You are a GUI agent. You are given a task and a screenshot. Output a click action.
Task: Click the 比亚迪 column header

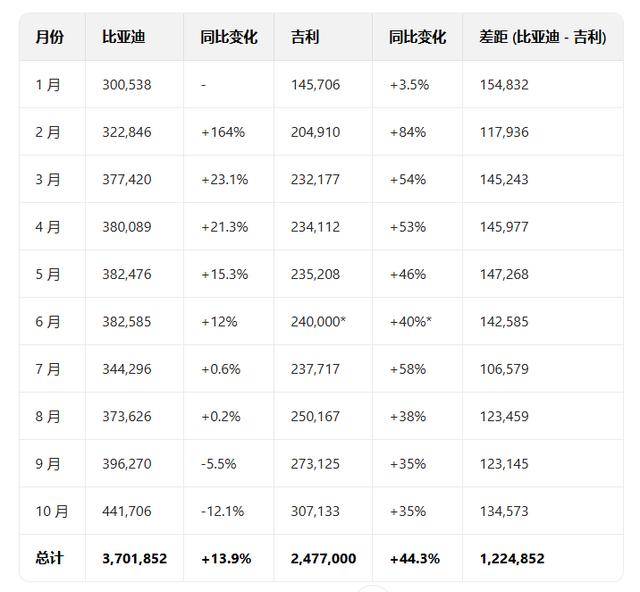126,37
